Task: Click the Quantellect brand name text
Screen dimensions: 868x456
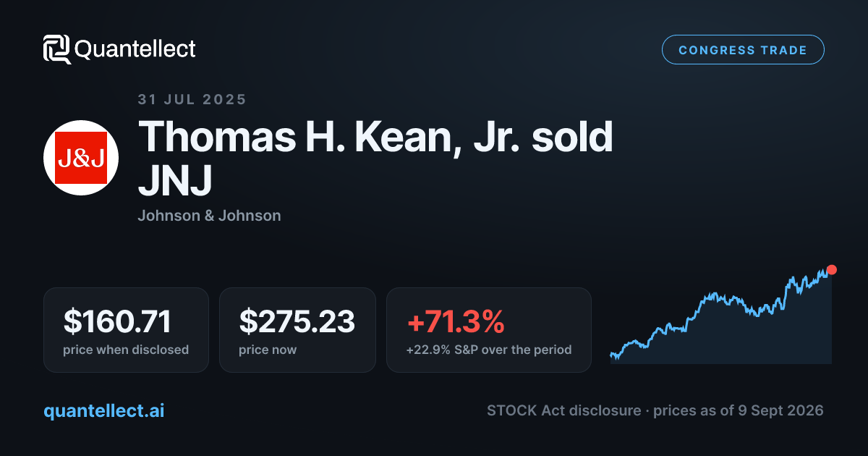Action: coord(135,49)
